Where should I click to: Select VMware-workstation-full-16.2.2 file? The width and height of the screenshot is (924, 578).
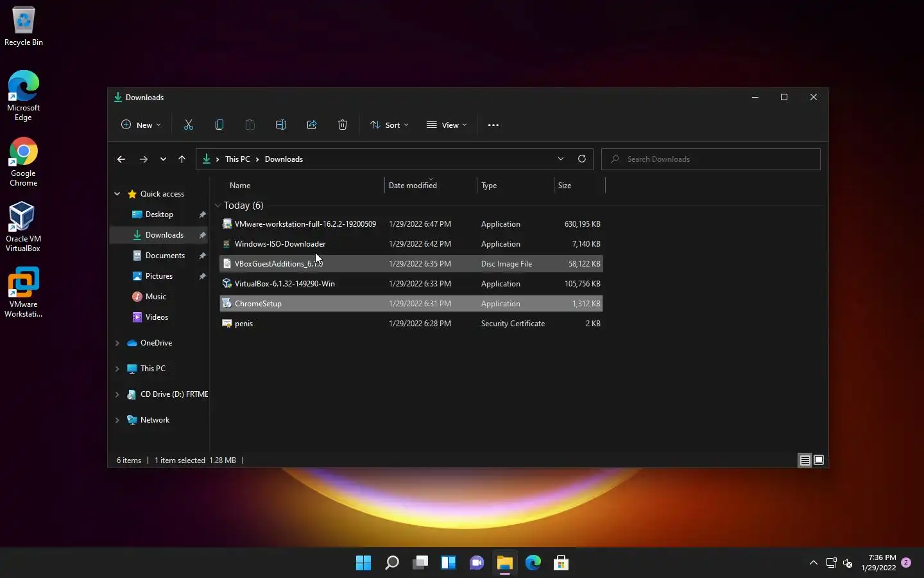(x=411, y=224)
